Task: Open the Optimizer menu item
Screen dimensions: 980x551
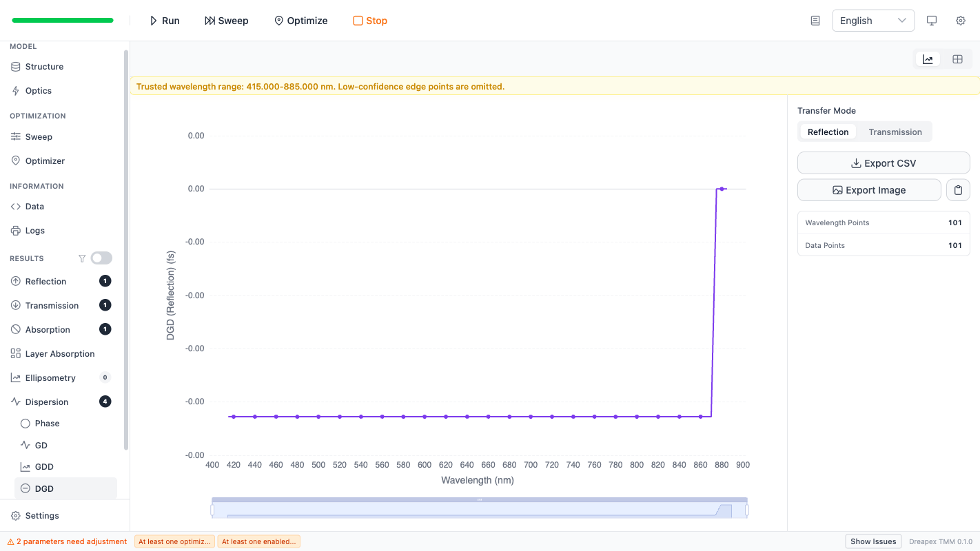Action: click(x=46, y=160)
